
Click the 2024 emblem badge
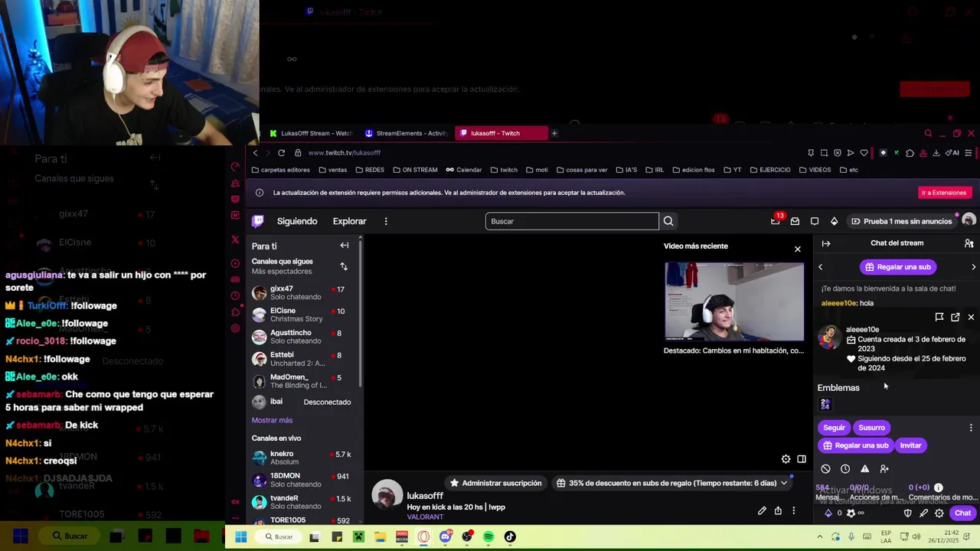point(825,404)
